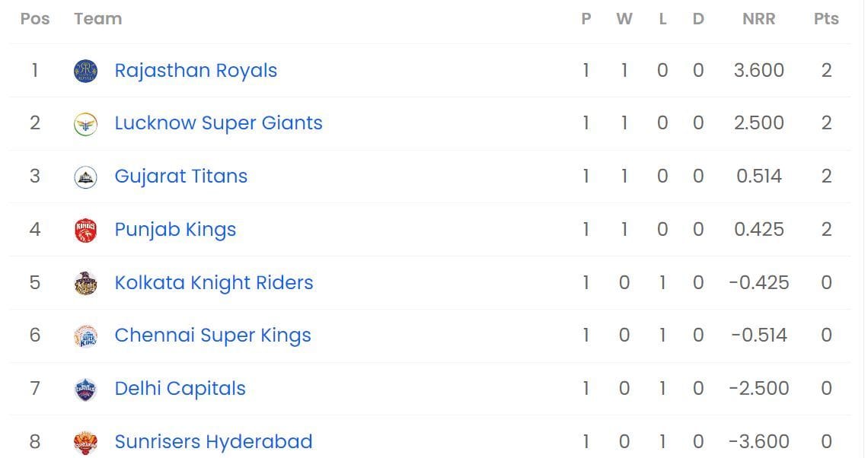868x458 pixels.
Task: Click the Rajasthan Royals team logo
Action: click(85, 70)
